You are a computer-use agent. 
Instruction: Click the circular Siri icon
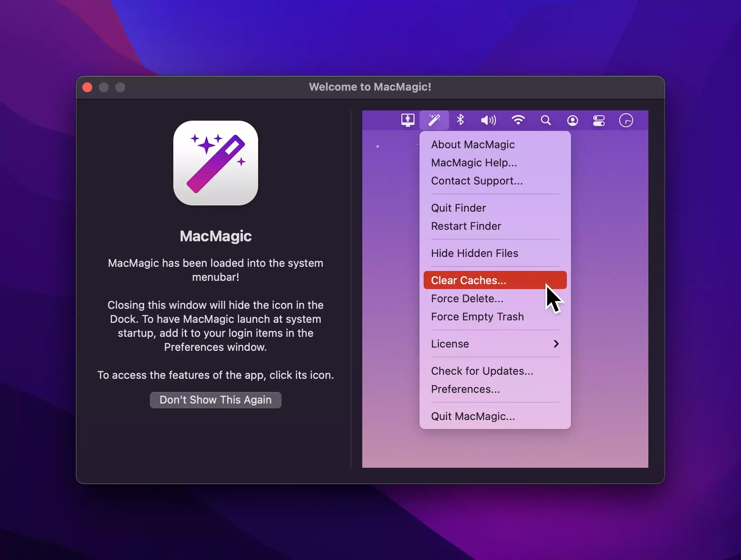click(626, 121)
